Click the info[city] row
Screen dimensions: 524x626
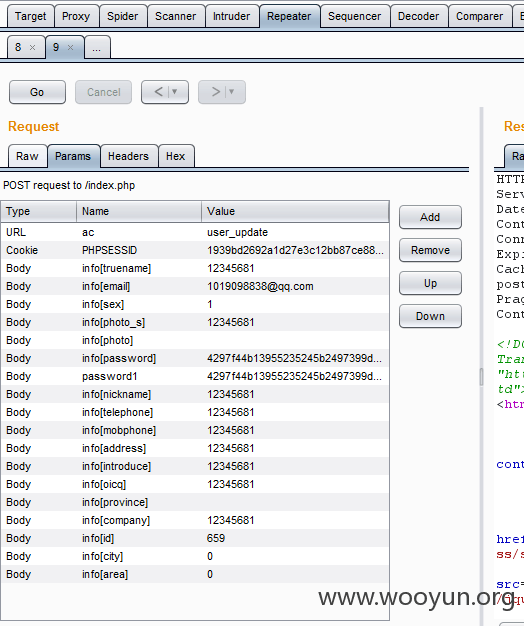tap(195, 556)
